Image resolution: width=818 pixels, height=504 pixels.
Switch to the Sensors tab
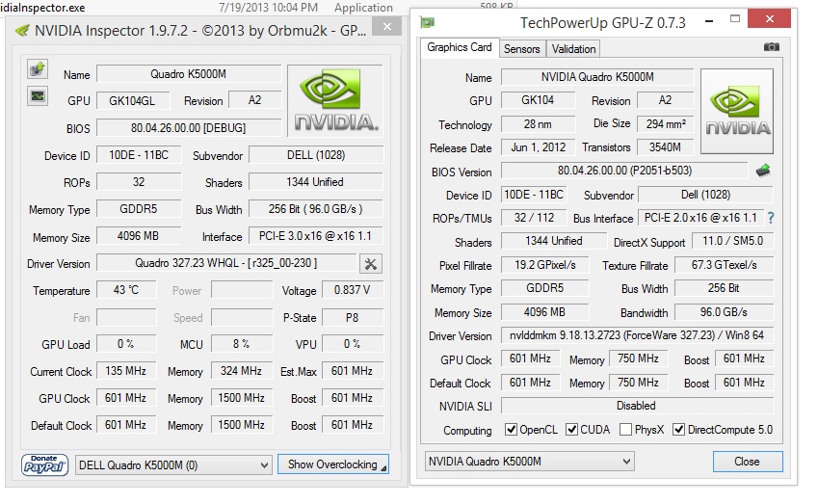[x=521, y=49]
